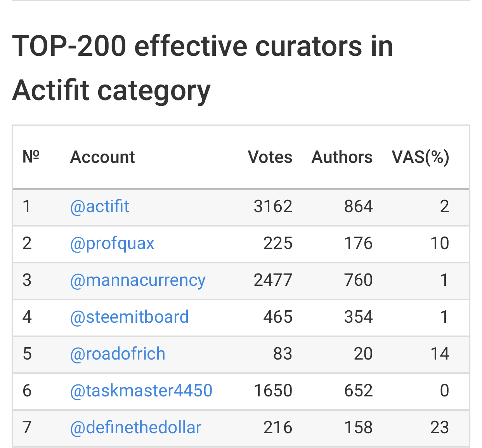Screen dimensions: 482x448
Task: Click the № column header
Action: point(31,157)
